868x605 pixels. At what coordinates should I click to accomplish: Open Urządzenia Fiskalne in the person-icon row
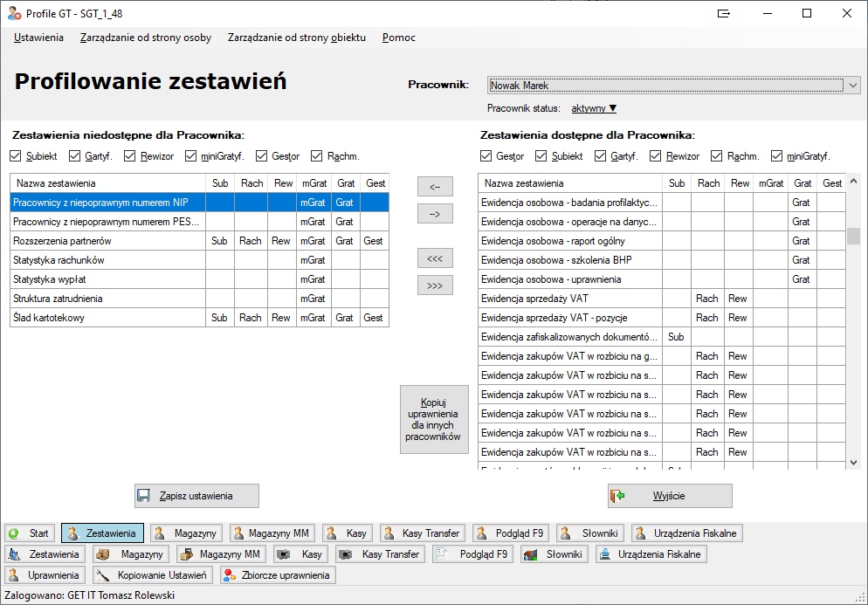pos(687,533)
